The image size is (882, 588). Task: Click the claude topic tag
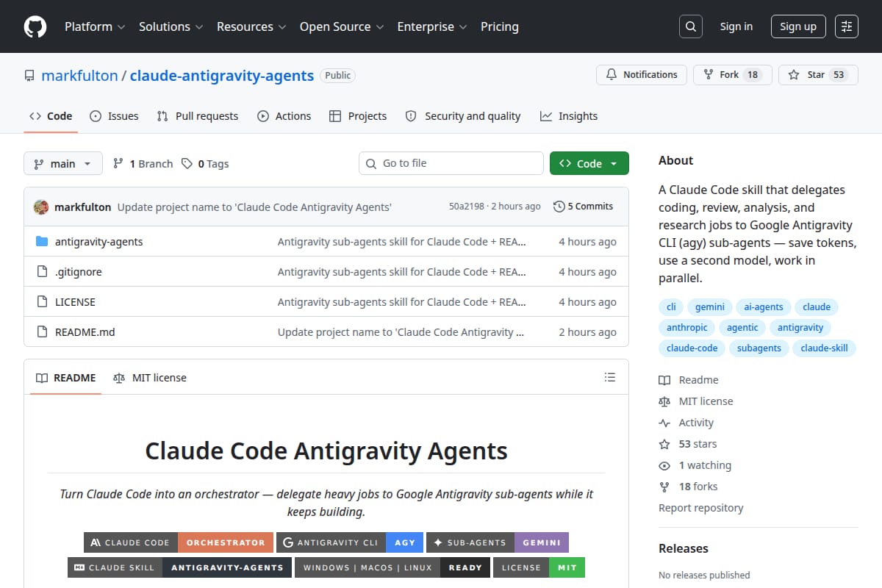tap(817, 307)
